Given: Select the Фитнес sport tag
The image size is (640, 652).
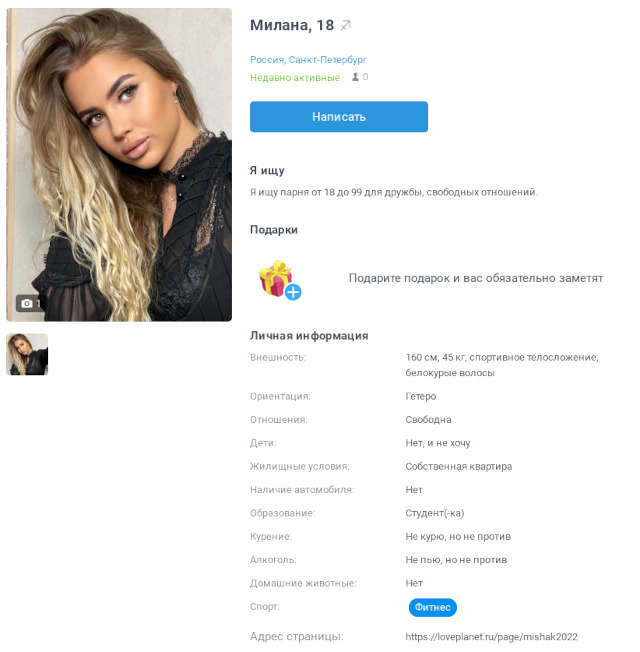Looking at the screenshot, I should click(x=433, y=608).
